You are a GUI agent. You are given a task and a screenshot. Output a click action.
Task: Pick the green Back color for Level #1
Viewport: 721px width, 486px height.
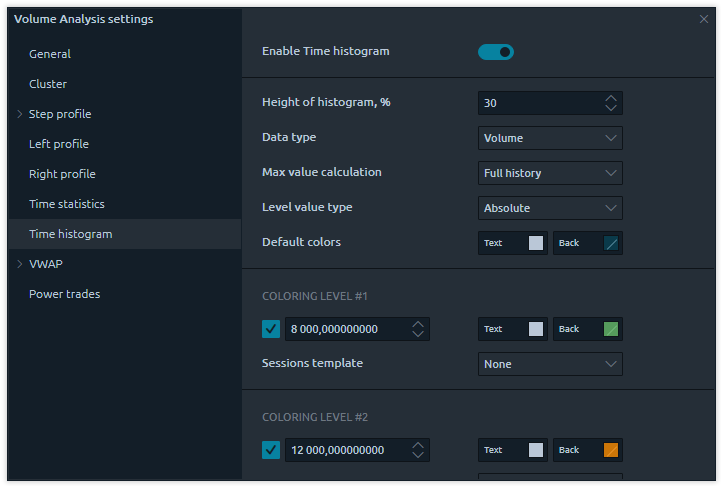tap(611, 329)
